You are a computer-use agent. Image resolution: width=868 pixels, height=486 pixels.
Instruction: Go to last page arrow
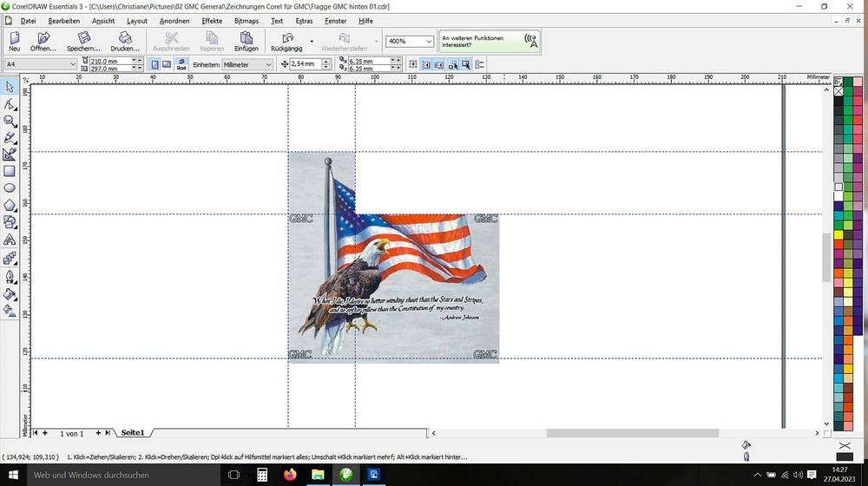coord(108,433)
